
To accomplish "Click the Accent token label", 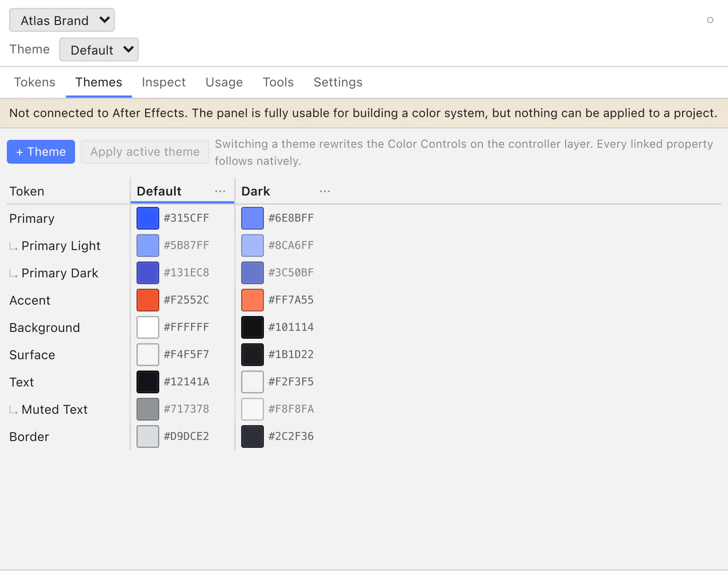I will click(30, 301).
